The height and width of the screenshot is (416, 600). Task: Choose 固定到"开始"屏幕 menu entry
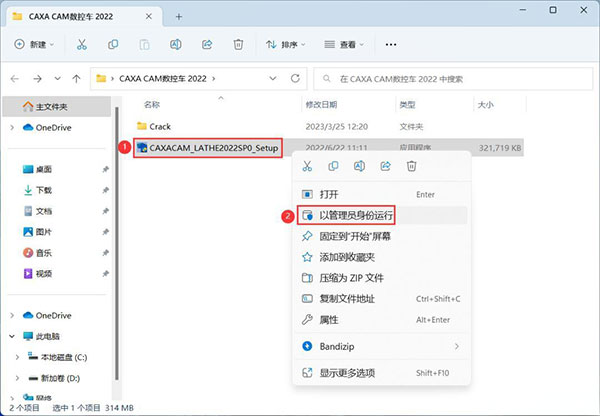pyautogui.click(x=382, y=236)
